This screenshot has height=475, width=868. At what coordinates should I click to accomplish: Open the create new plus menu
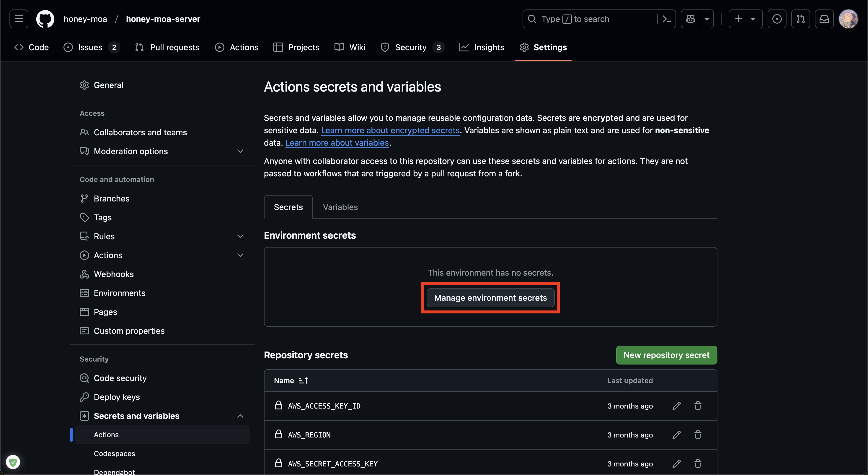745,19
